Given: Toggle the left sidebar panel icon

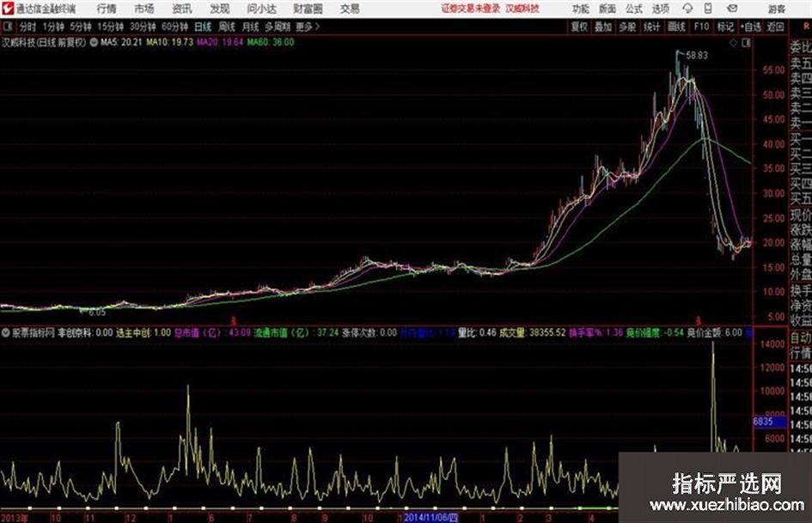Looking at the screenshot, I should tap(8, 27).
